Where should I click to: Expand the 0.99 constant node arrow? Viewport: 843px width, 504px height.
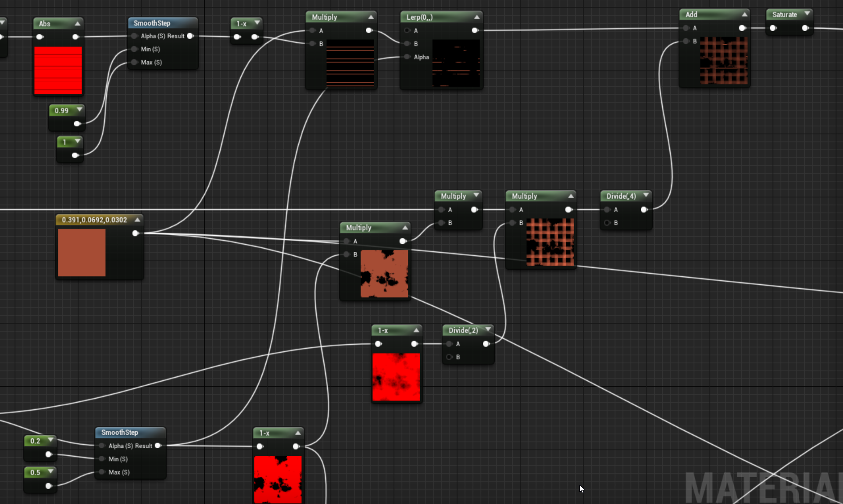tap(79, 109)
